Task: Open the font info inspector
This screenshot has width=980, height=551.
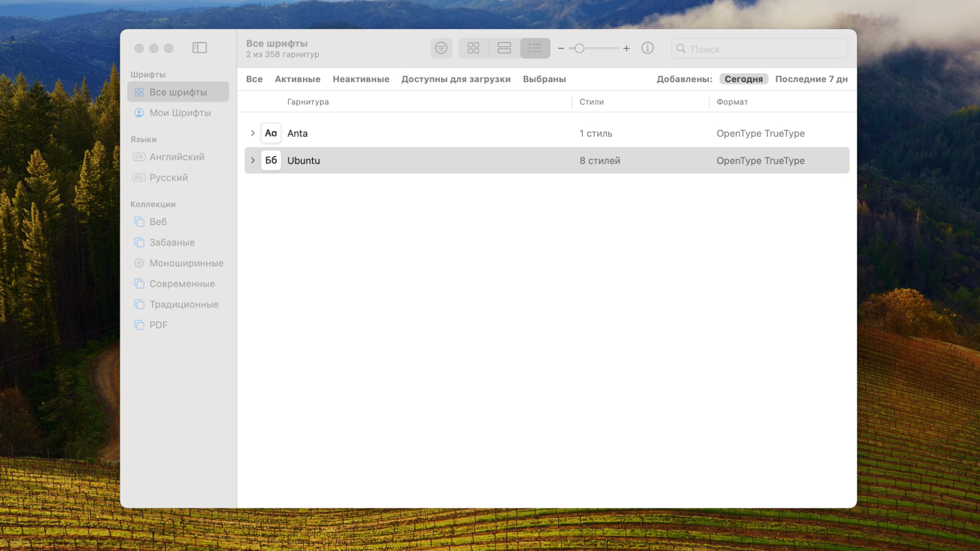Action: (647, 48)
